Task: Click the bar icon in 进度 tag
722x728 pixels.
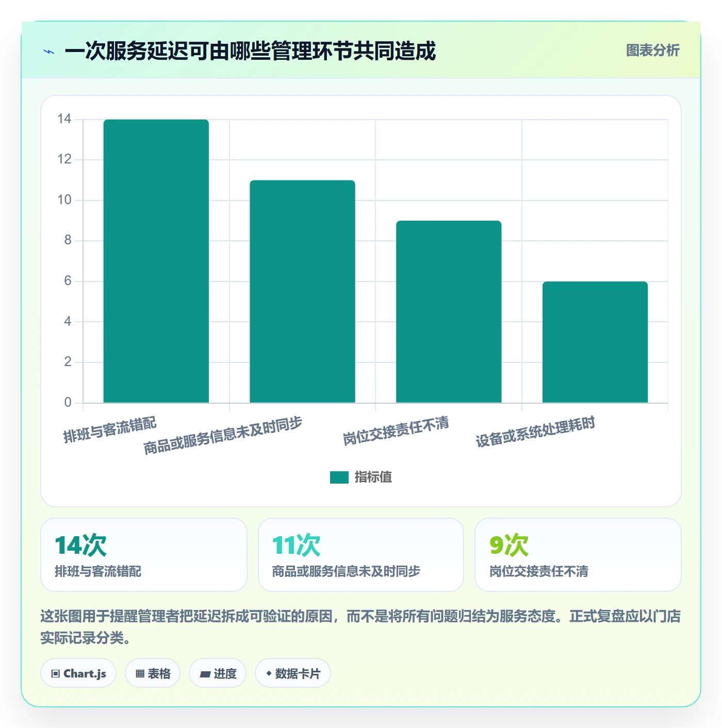Action: (205, 674)
